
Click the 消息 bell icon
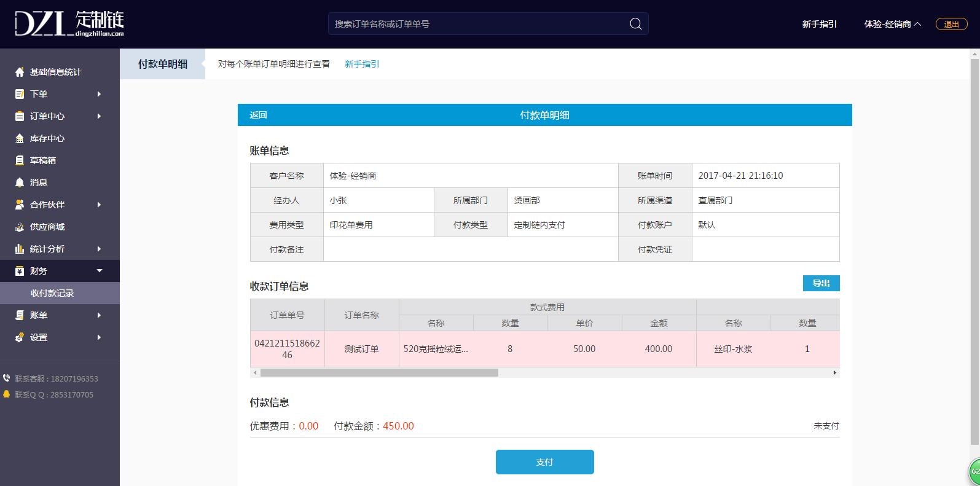(x=20, y=182)
